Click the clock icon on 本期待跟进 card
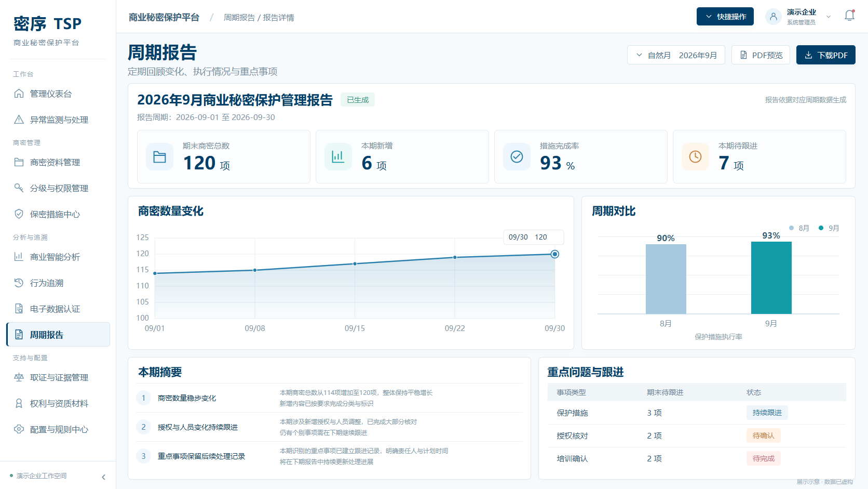This screenshot has width=868, height=489. tap(695, 157)
